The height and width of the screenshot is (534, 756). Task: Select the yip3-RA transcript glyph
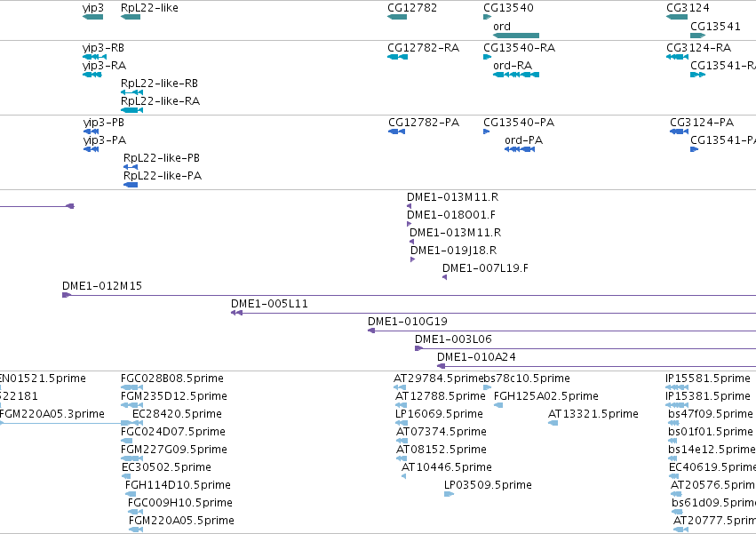[92, 75]
